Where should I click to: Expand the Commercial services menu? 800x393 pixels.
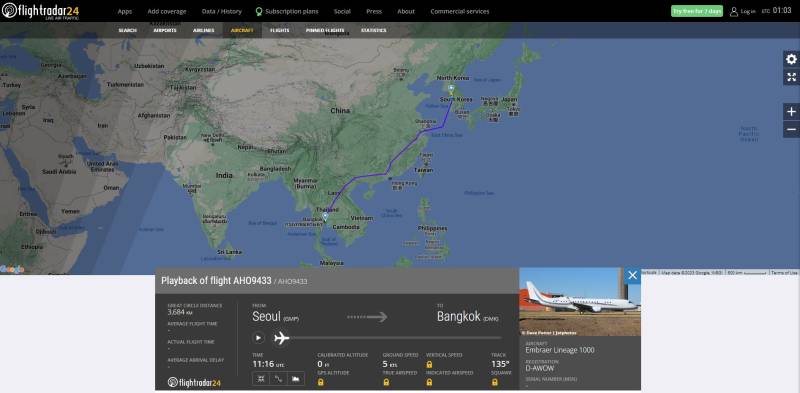pos(460,11)
